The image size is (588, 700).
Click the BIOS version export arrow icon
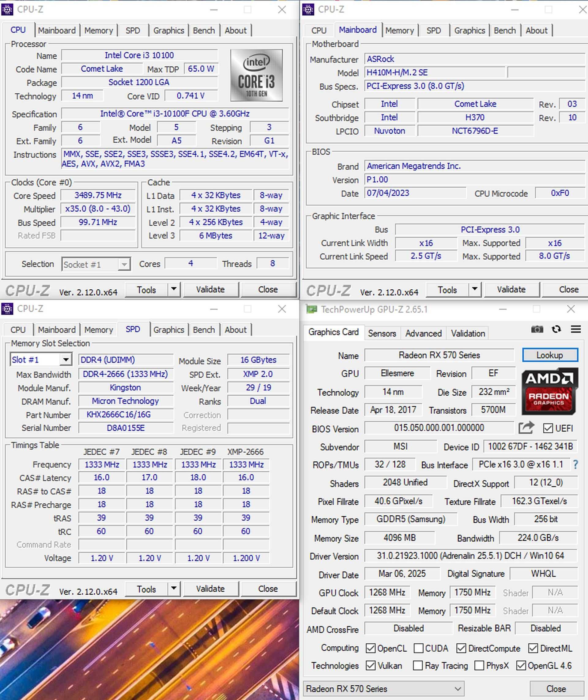tap(526, 428)
